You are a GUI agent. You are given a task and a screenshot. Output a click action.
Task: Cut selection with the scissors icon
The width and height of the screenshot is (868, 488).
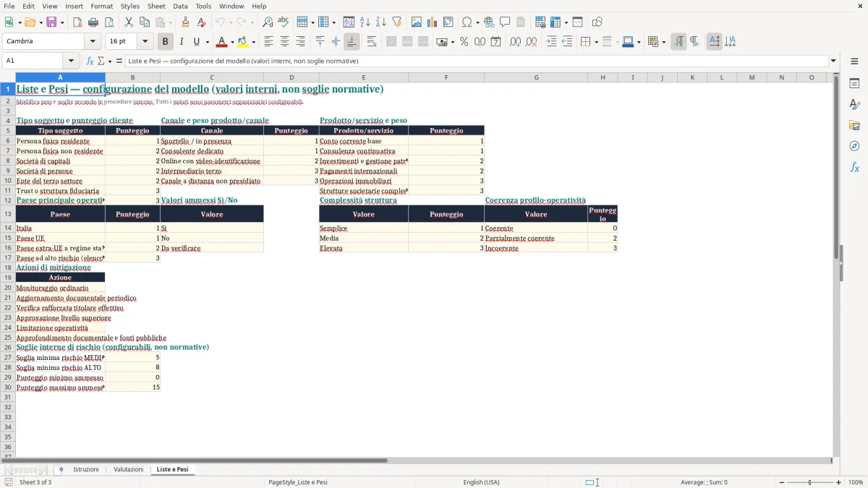coord(128,22)
